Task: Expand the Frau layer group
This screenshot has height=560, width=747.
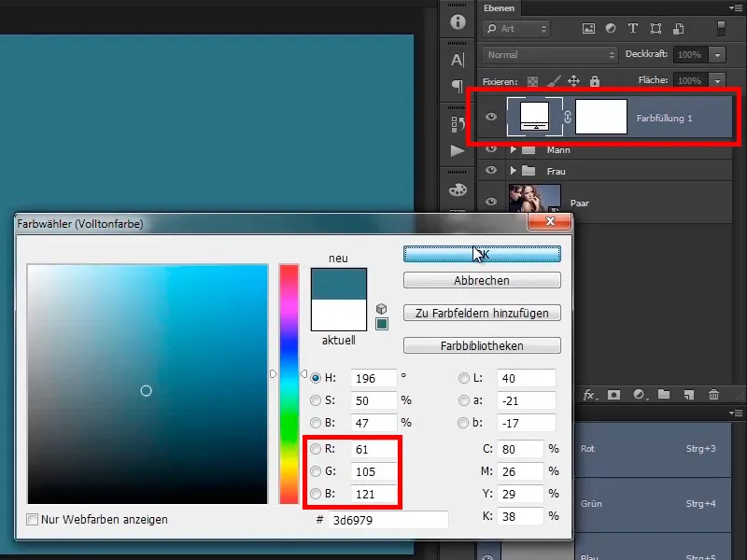Action: tap(513, 171)
